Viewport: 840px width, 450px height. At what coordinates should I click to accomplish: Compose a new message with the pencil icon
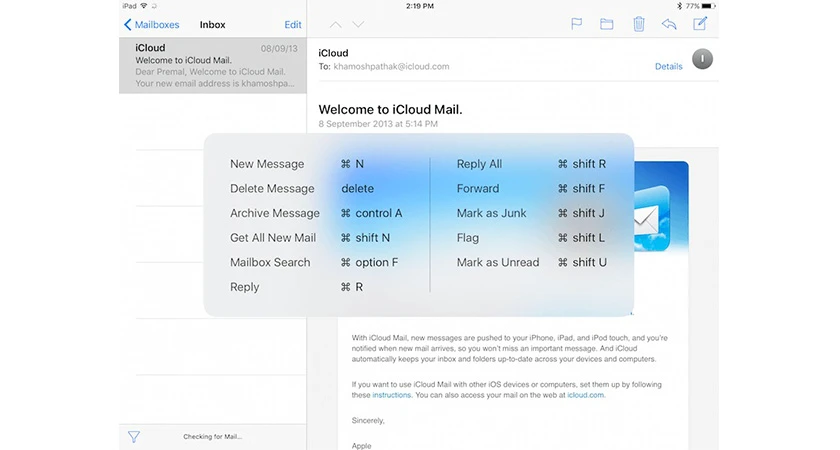point(700,24)
